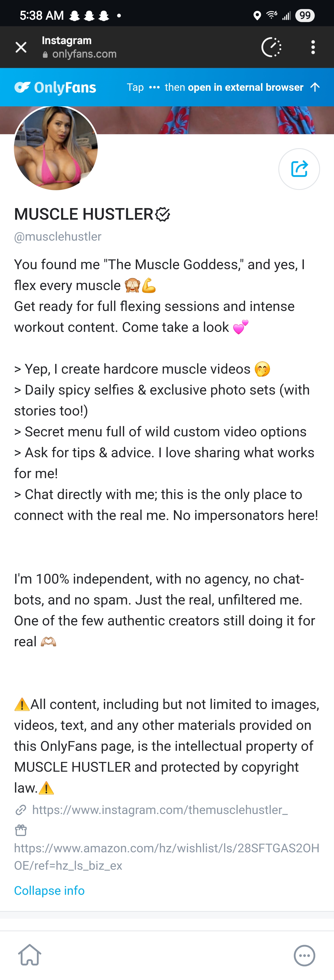Tap the profile avatar photo

coord(56,148)
